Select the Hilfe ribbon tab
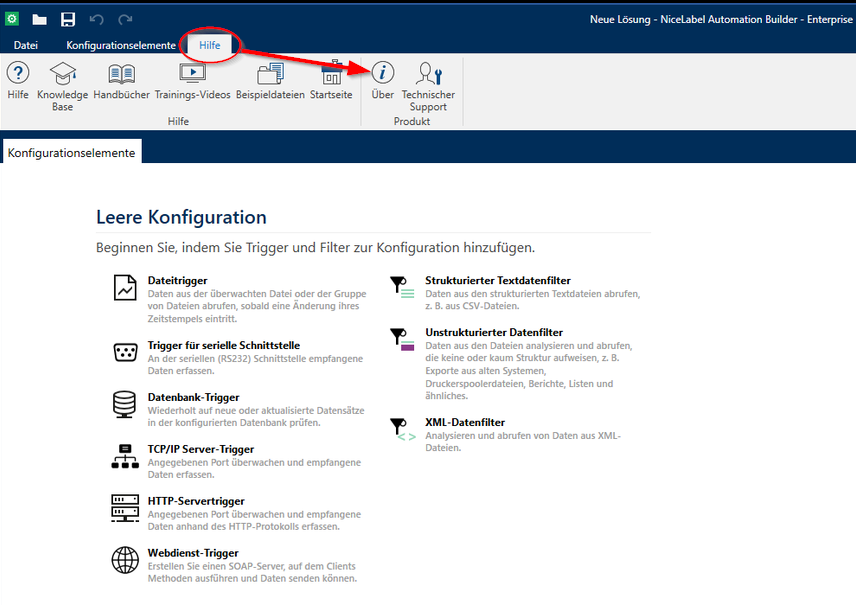 210,45
